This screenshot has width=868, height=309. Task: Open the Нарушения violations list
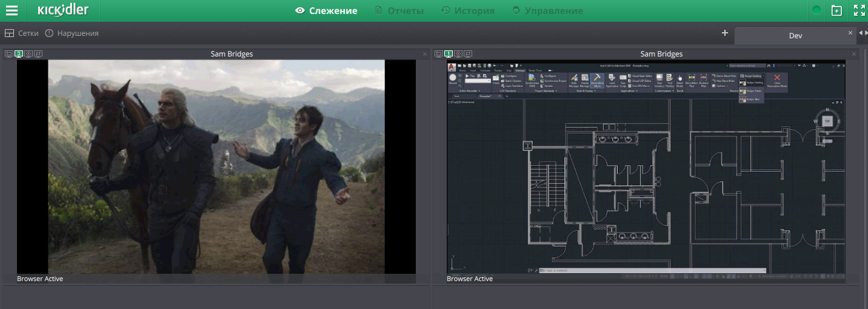pos(72,33)
